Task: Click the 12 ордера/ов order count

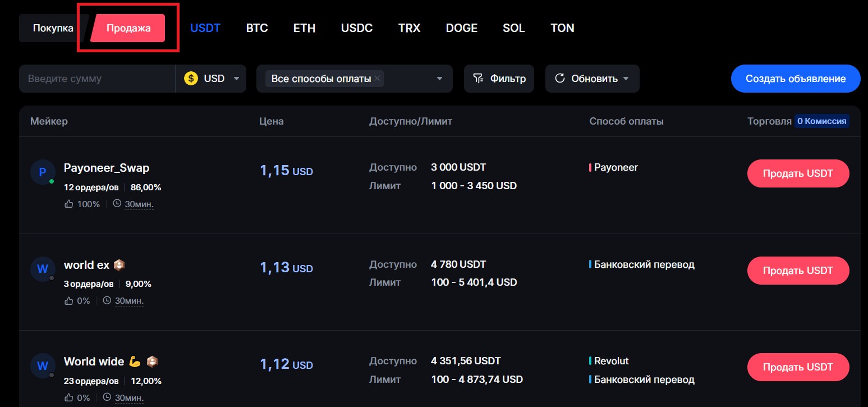Action: [91, 188]
